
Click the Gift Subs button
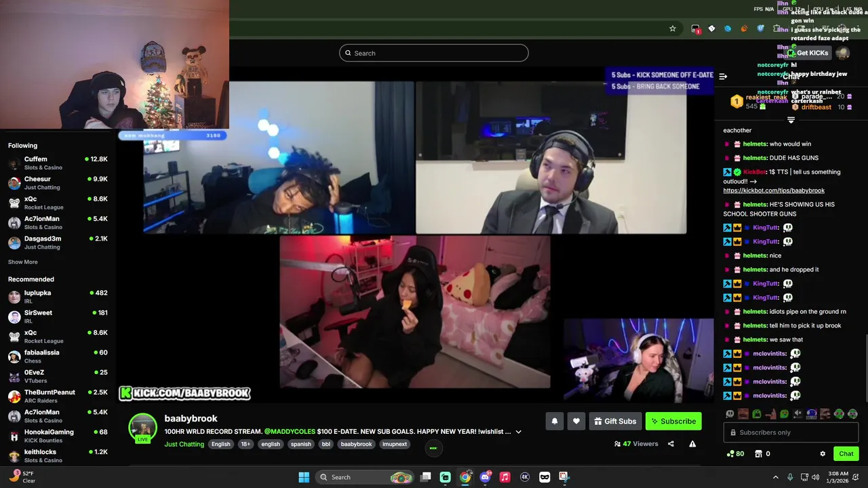(615, 421)
